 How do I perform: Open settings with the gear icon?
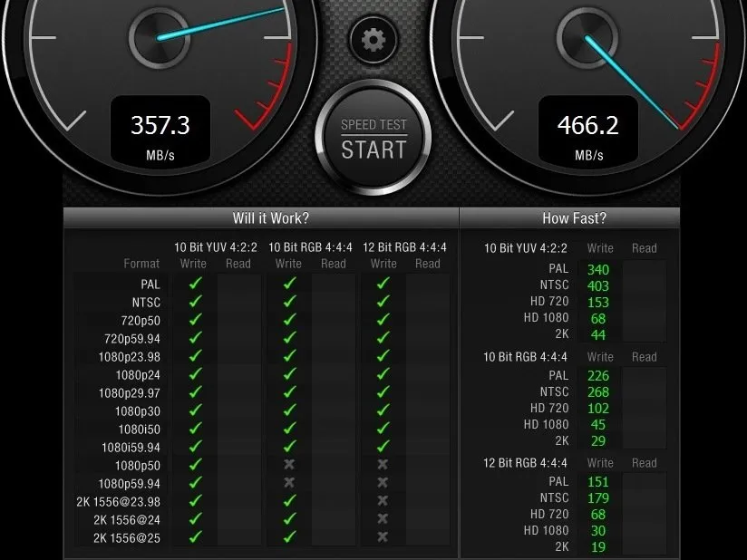tap(373, 40)
